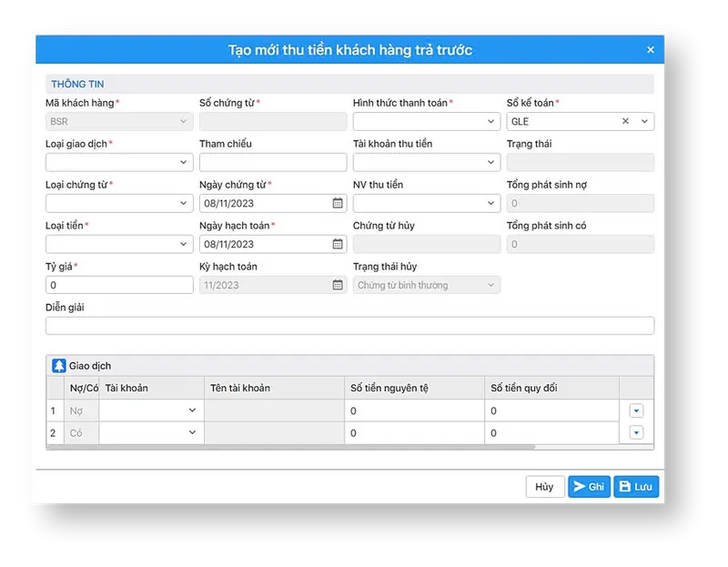Open the Loại tiền dropdown
The width and height of the screenshot is (728, 567).
(x=119, y=244)
